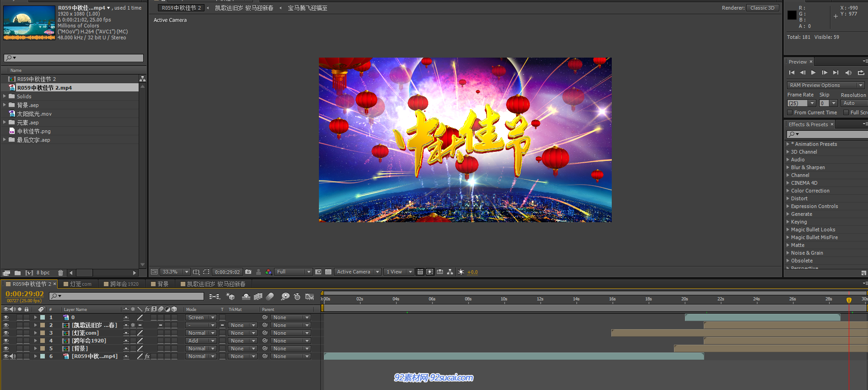Screen dimensions: 868x390
Task: Toggle transparency grid in the viewer
Action: tap(328, 272)
